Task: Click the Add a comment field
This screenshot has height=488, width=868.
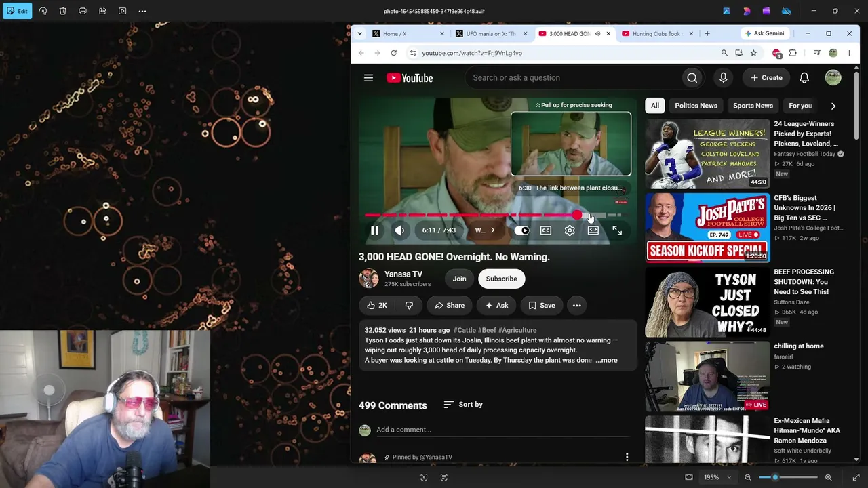Action: (502, 430)
